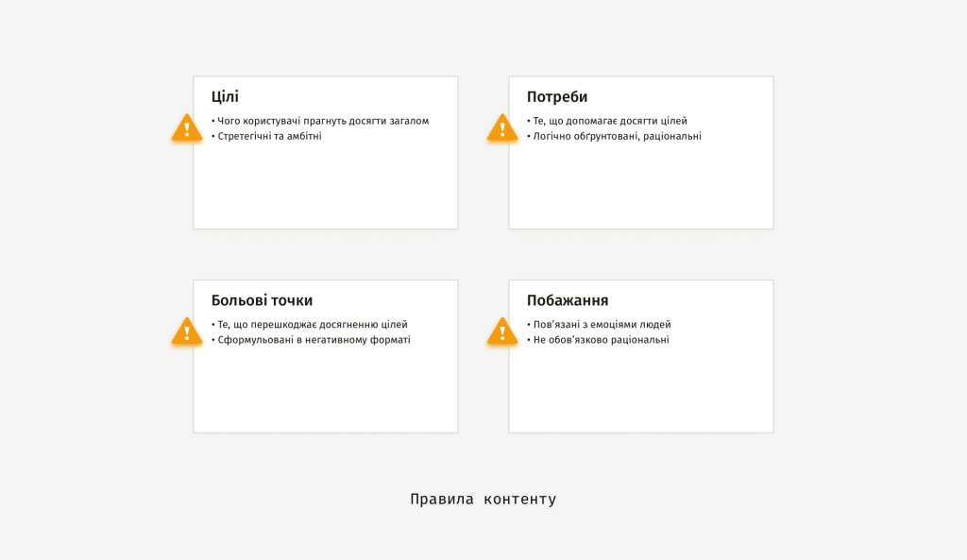Click the Цілі card heading

(225, 97)
